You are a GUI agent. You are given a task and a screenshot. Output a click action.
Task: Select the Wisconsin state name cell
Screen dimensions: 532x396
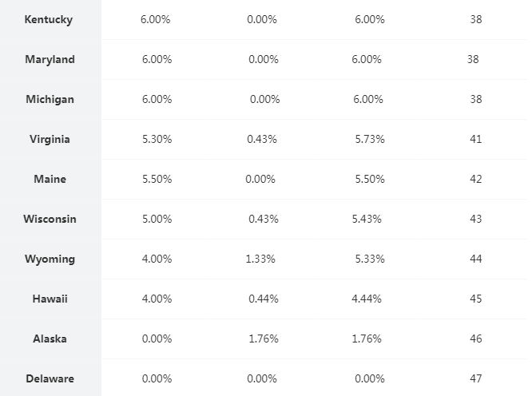point(50,220)
